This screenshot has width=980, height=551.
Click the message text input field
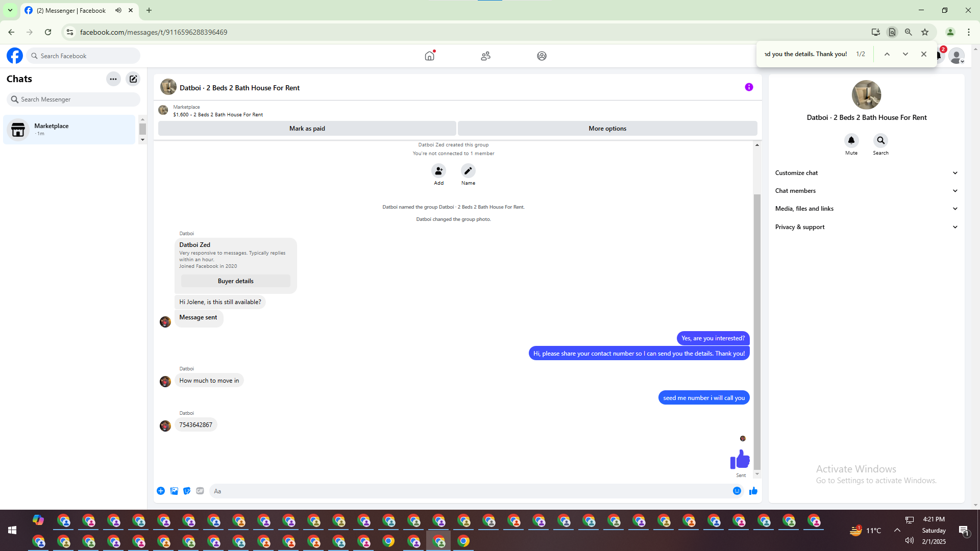point(470,491)
